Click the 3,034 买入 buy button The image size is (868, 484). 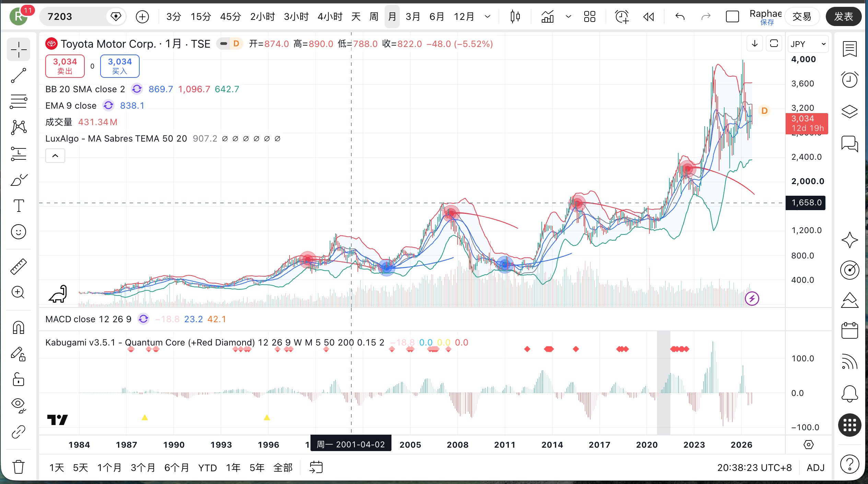point(120,66)
